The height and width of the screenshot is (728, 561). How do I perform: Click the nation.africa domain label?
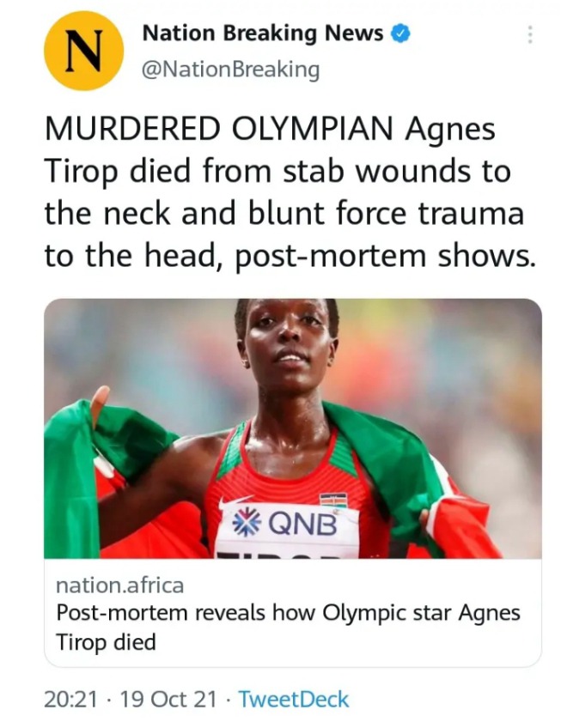pos(120,585)
